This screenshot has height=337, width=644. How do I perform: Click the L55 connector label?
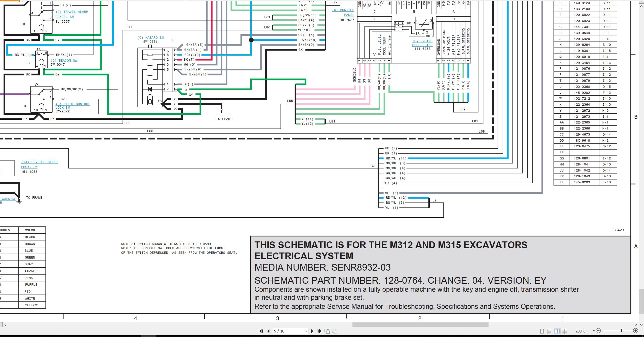[x=290, y=101]
